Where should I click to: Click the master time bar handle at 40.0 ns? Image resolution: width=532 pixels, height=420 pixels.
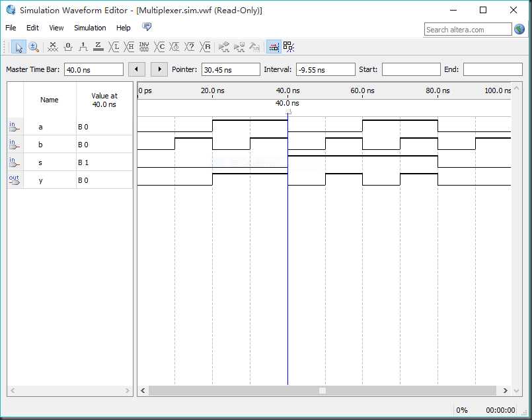tap(288, 112)
